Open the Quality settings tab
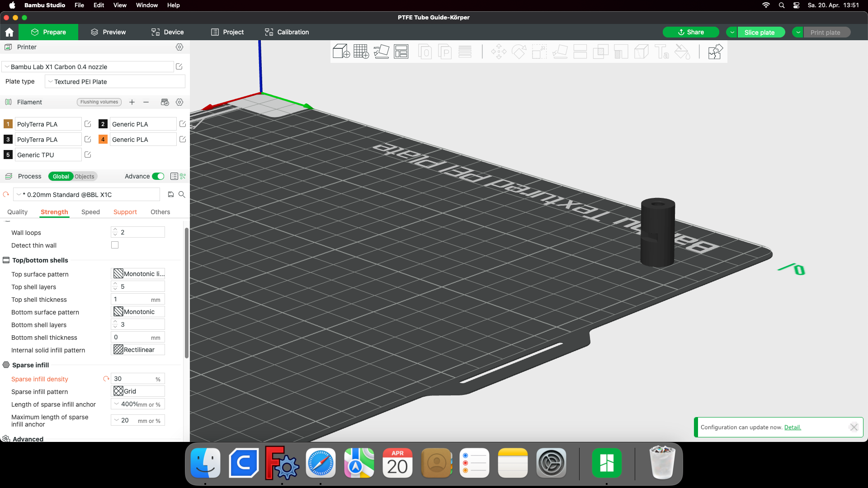Viewport: 868px width, 488px height. point(17,212)
